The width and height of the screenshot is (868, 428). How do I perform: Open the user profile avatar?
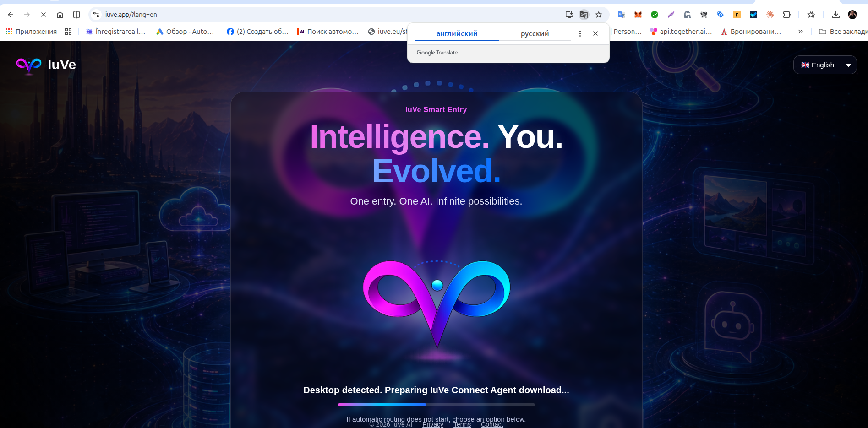[852, 15]
